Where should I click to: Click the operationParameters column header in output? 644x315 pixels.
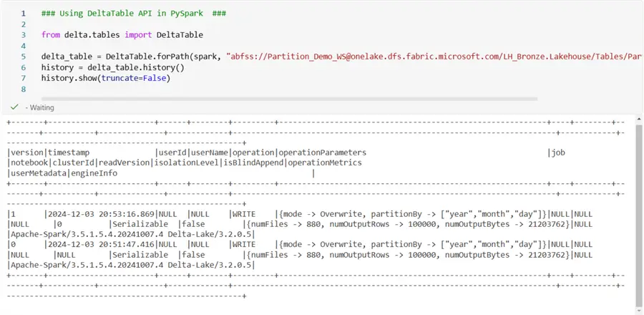tap(322, 152)
